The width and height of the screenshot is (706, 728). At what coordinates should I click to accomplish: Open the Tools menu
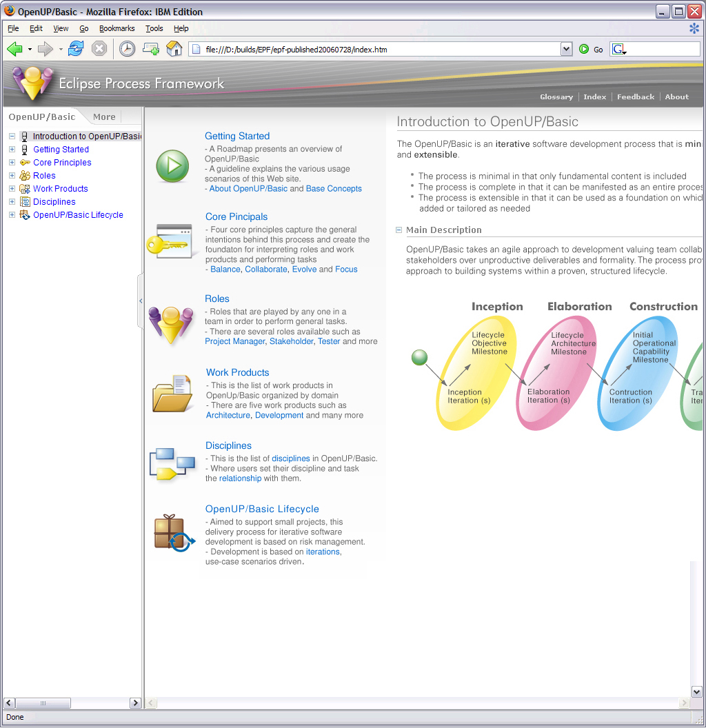(x=154, y=28)
